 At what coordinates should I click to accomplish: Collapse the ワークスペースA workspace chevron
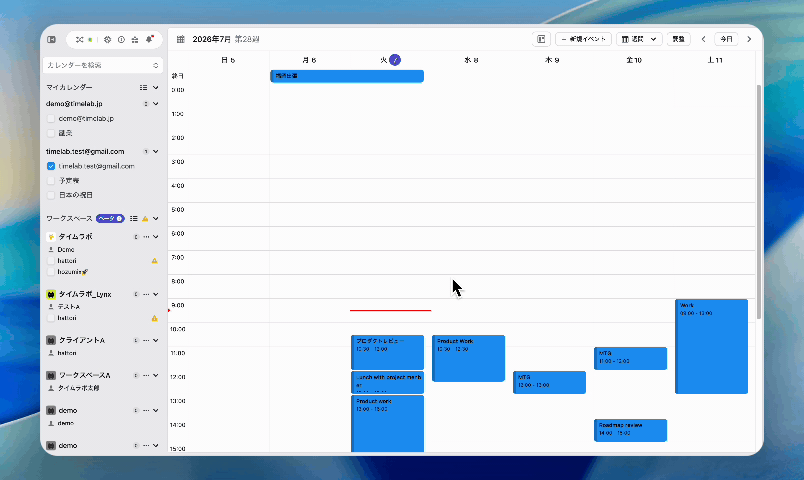pos(155,375)
